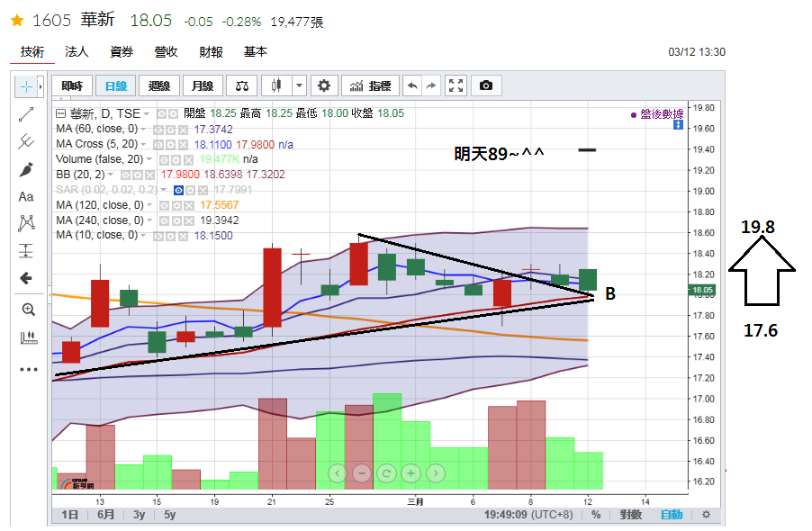Image resolution: width=812 pixels, height=531 pixels.
Task: Toggle 自動 auto scale
Action: 672,515
